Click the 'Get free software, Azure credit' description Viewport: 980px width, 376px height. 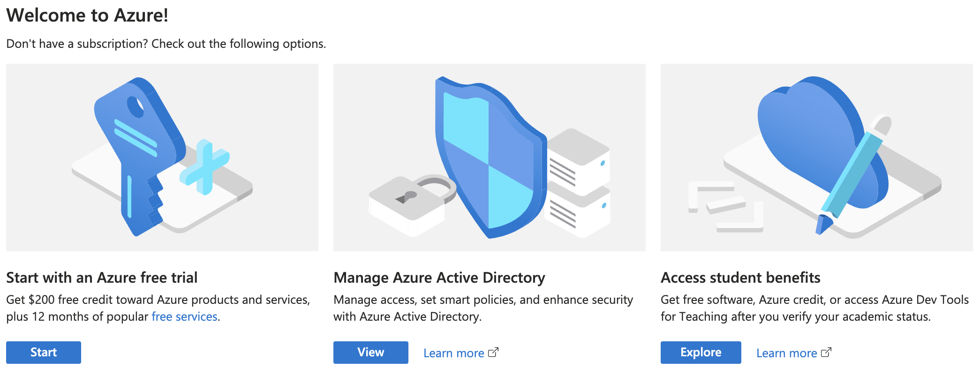coord(815,308)
